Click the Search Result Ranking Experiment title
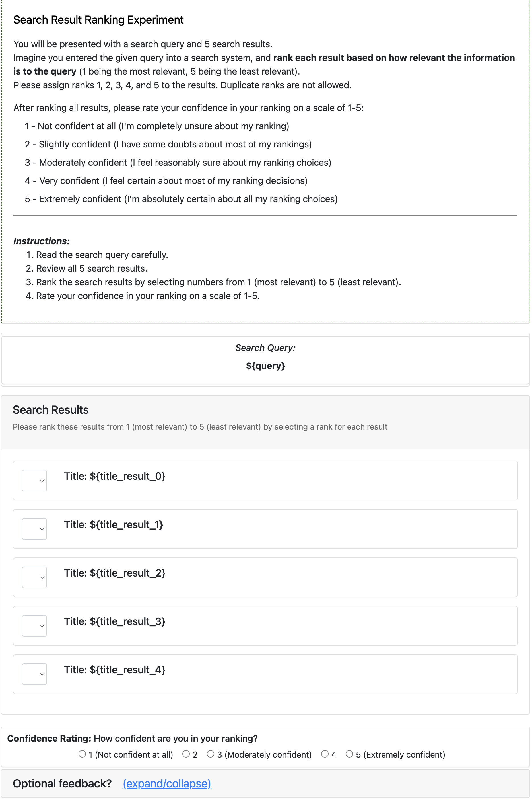 [x=98, y=20]
